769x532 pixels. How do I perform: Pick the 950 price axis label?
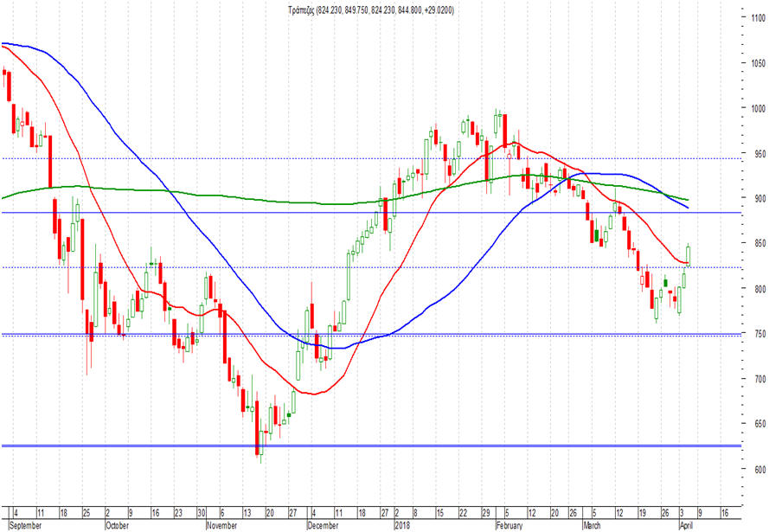(x=759, y=154)
